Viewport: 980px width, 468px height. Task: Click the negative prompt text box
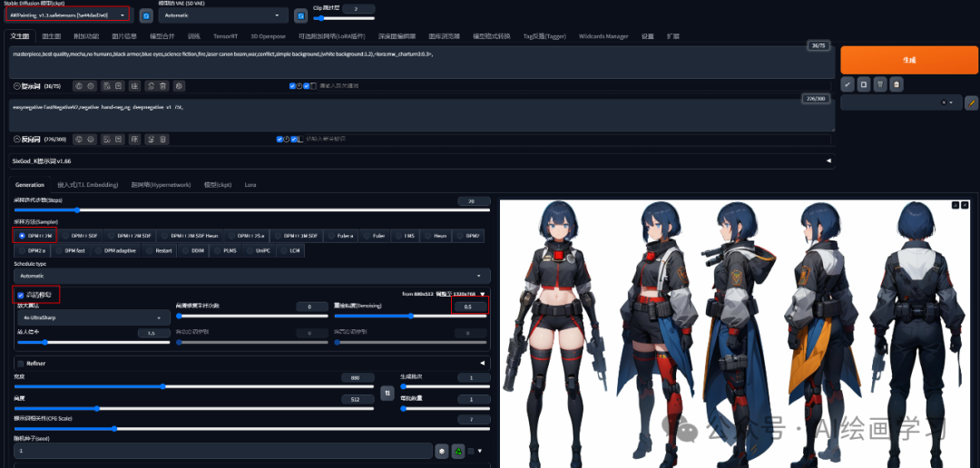pyautogui.click(x=422, y=115)
